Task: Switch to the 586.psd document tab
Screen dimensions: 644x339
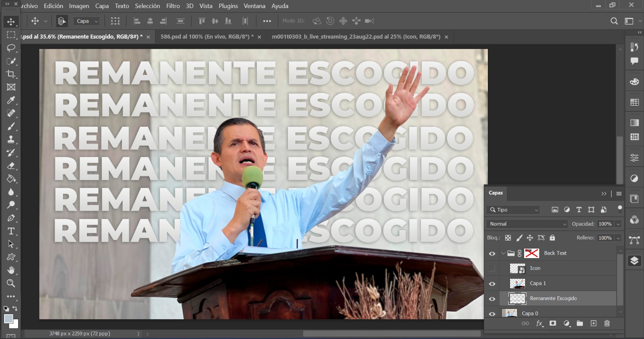Action: pyautogui.click(x=207, y=37)
